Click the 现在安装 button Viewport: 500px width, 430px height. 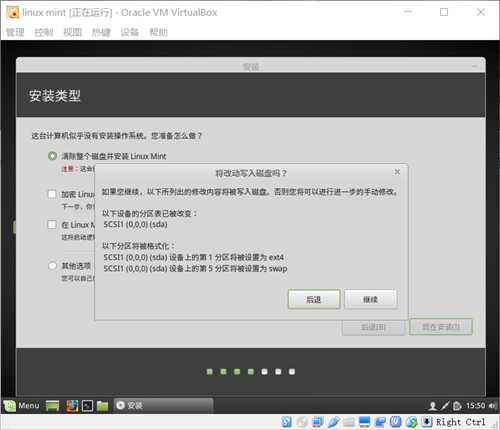[441, 327]
